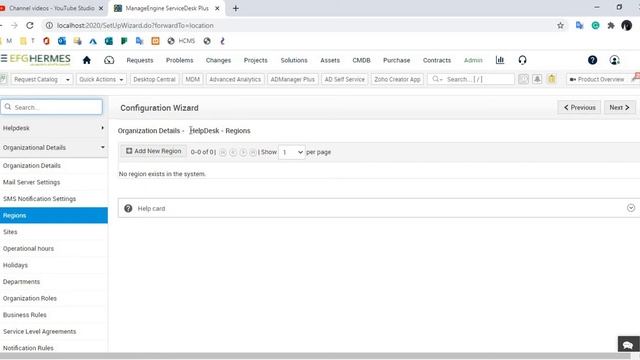Toggle the hamburger menu beside EFG Hermes logo
This screenshot has width=640, height=360.
4,58
